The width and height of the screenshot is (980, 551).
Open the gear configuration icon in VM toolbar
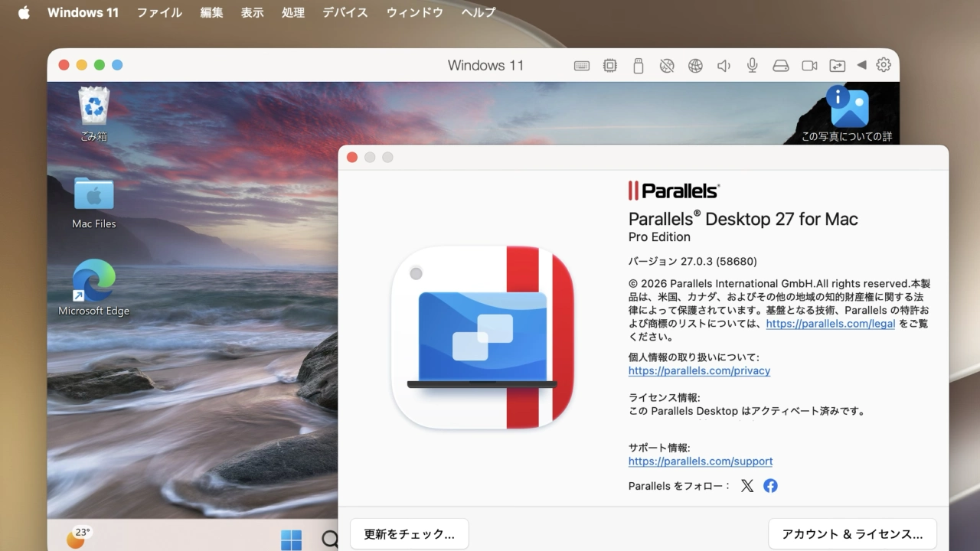tap(884, 65)
